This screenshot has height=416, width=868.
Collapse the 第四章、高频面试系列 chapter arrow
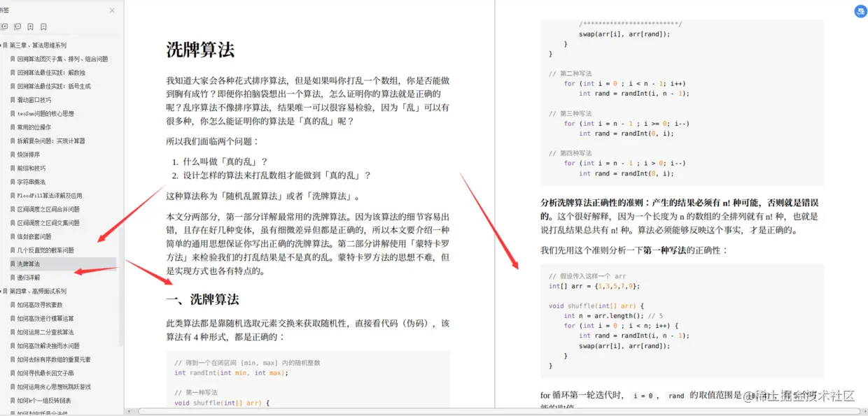click(1, 291)
